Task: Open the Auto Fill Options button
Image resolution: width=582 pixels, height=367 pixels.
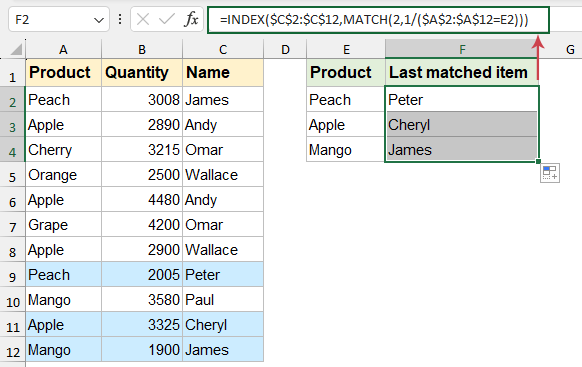Action: 550,173
